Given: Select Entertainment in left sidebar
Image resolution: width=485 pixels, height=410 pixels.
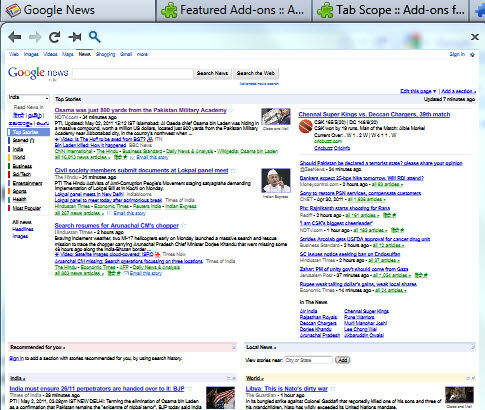Looking at the screenshot, I should tap(27, 183).
